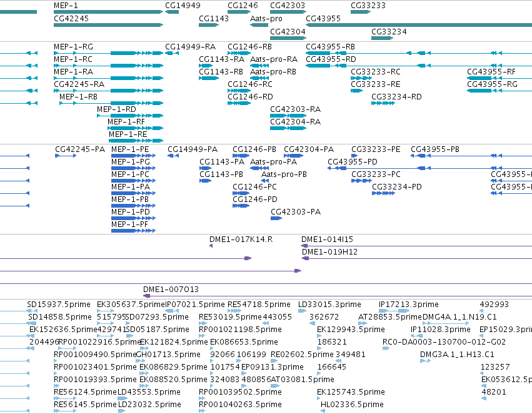Click the CG1246 gene bar
The height and width of the screenshot is (414, 532).
239,12
